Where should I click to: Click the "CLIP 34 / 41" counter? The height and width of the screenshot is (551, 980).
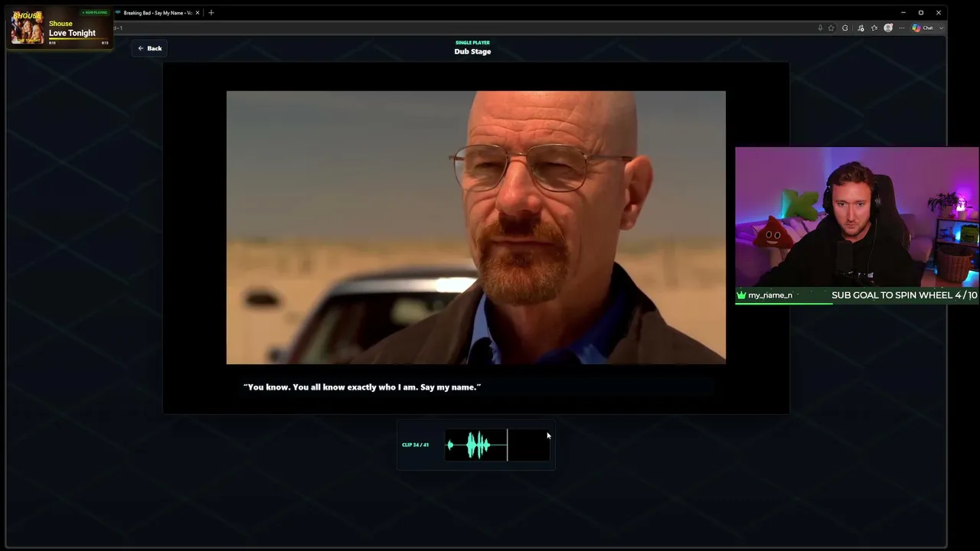415,445
